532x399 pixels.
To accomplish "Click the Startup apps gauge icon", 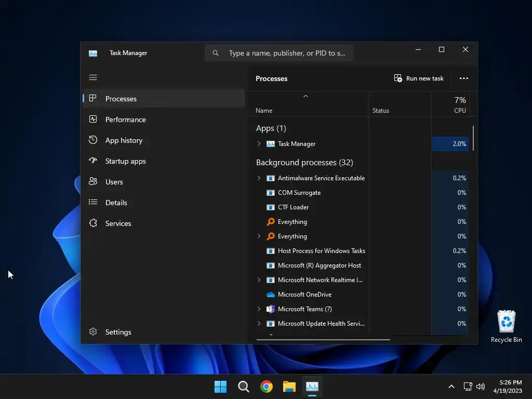I will [x=92, y=161].
